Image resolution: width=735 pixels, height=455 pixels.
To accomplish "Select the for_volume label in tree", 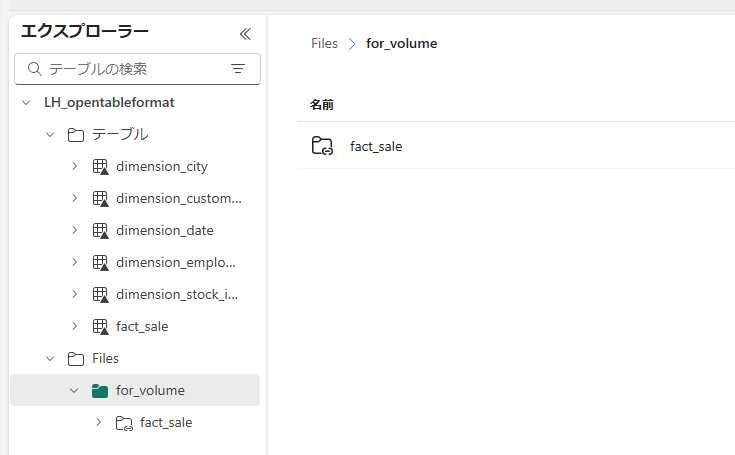I will point(150,390).
